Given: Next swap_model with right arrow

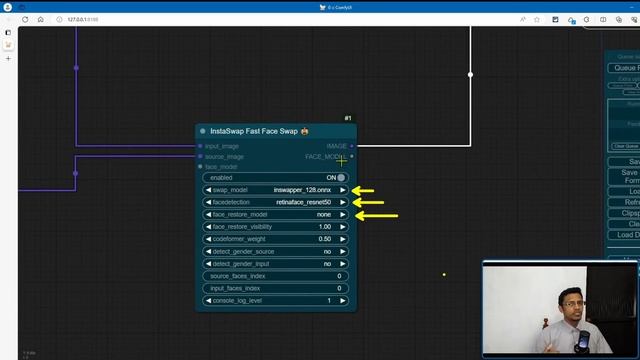Looking at the screenshot, I should point(343,190).
